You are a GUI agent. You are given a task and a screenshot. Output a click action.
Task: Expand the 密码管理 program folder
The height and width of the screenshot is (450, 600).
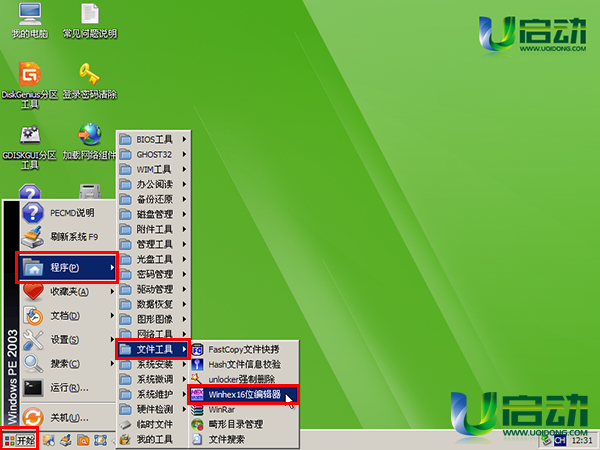pyautogui.click(x=153, y=274)
